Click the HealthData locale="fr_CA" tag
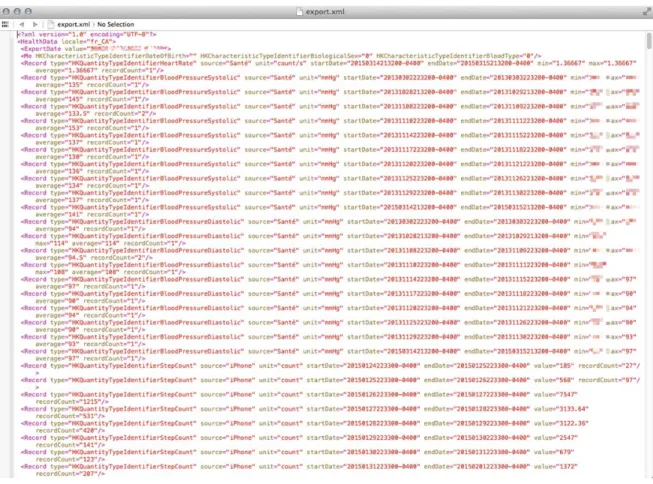This screenshot has height=484, width=653. (x=66, y=41)
